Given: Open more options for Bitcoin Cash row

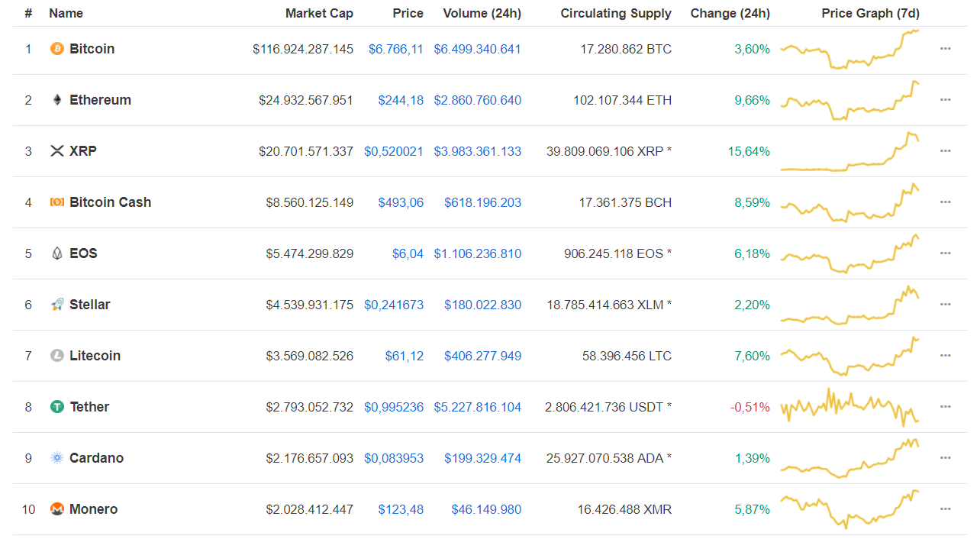Looking at the screenshot, I should tap(946, 202).
